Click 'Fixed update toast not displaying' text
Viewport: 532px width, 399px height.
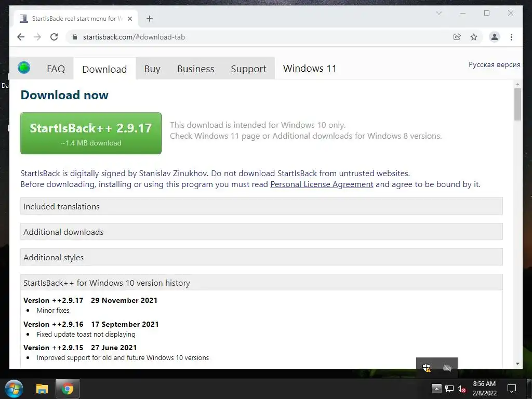[x=86, y=334]
